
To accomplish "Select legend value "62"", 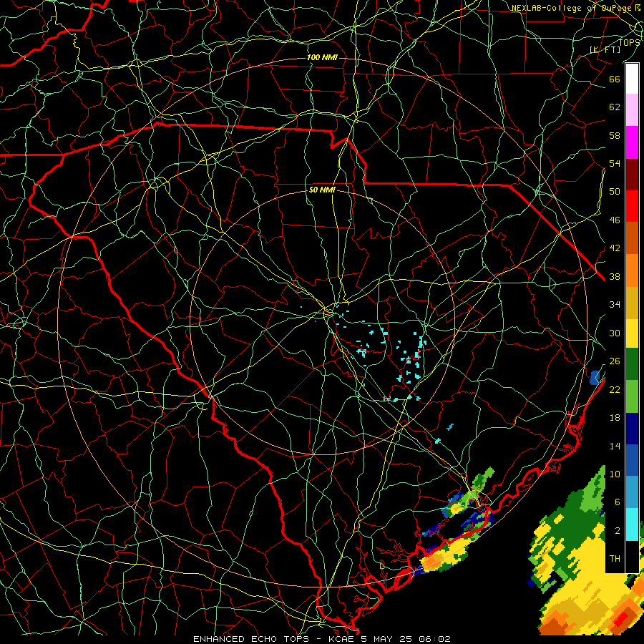I will [615, 107].
